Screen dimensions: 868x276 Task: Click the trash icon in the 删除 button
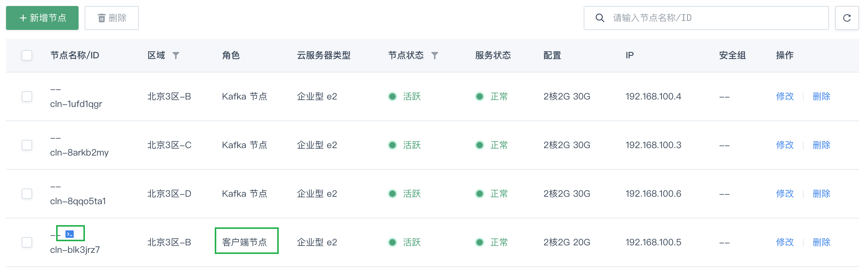[101, 18]
